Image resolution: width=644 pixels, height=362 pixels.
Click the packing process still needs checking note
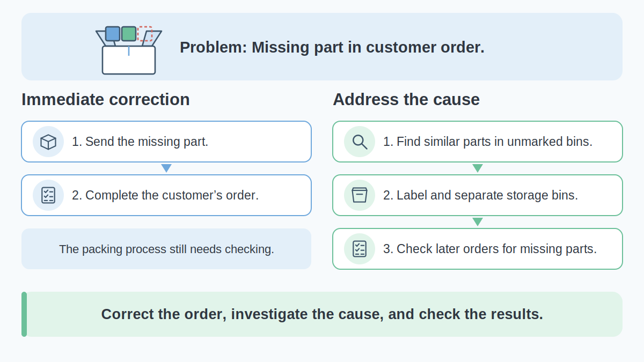[166, 249]
